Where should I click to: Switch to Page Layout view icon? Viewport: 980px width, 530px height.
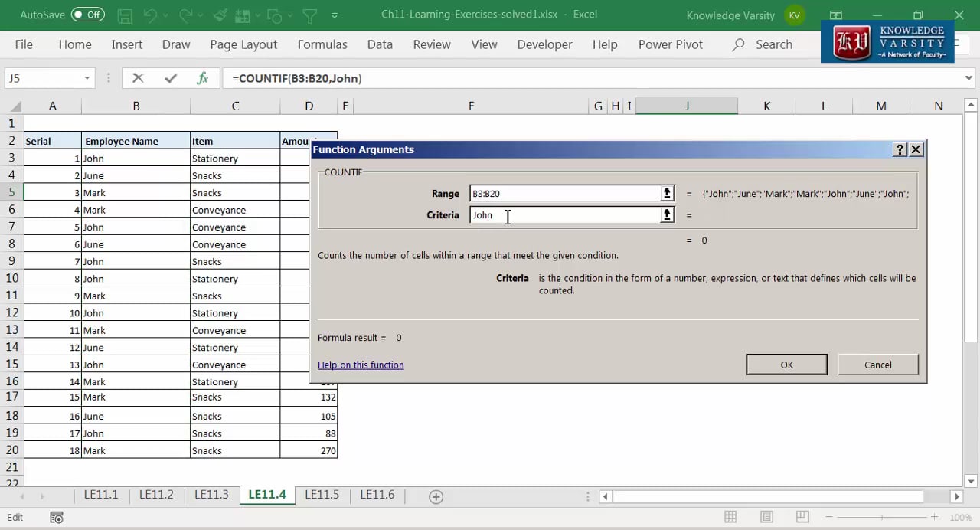pyautogui.click(x=766, y=518)
